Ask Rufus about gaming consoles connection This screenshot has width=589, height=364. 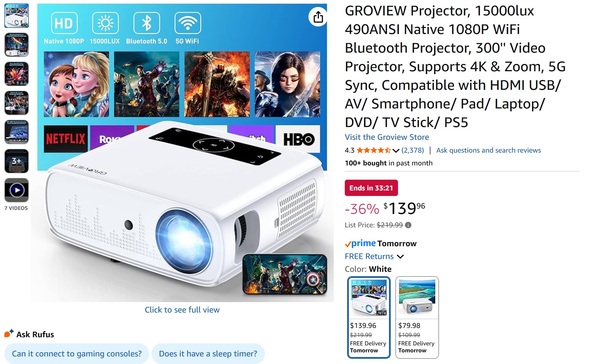(x=77, y=354)
